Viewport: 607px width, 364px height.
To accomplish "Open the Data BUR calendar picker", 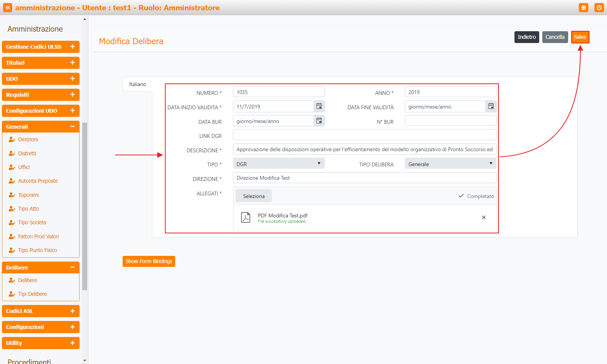I will [319, 121].
